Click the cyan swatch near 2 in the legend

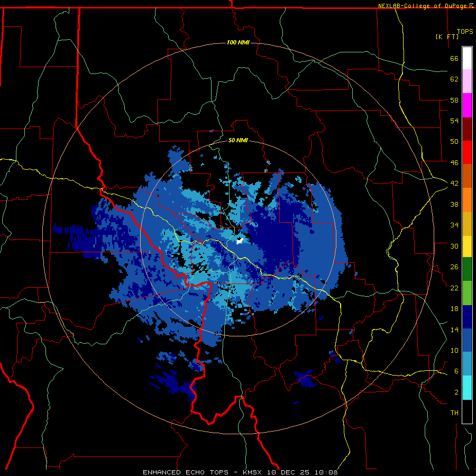[467, 388]
